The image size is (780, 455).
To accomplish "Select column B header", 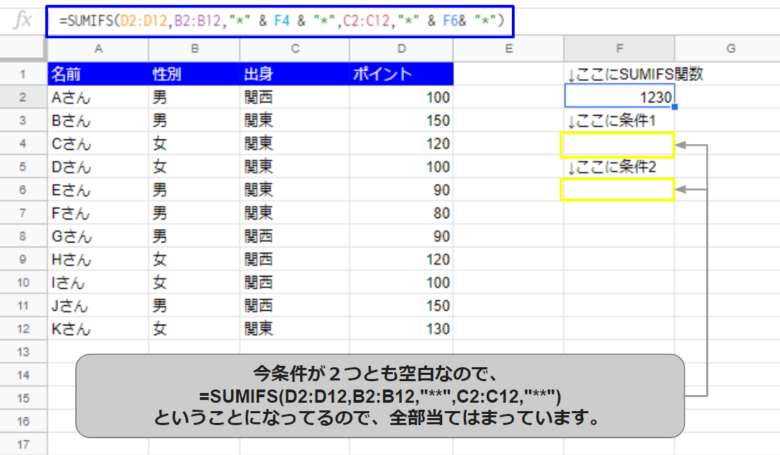I will click(x=194, y=49).
